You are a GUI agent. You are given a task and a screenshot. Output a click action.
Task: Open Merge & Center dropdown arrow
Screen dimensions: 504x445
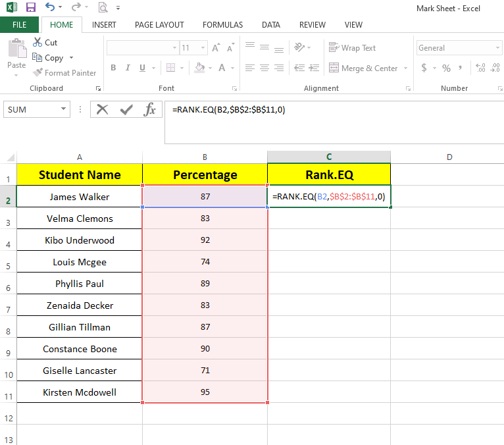(406, 68)
